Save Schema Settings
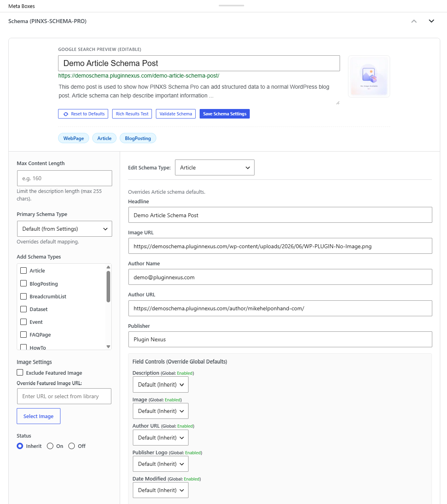The height and width of the screenshot is (504, 447). coord(225,114)
